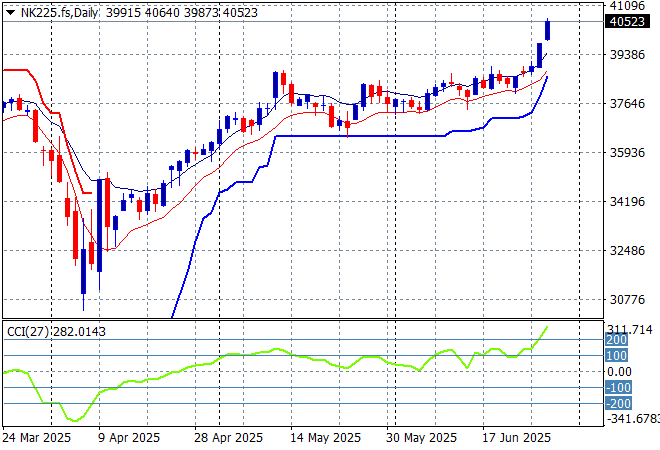Screen dimensions: 660x450
Task: Click the CCI 200 level marker
Action: click(x=616, y=341)
